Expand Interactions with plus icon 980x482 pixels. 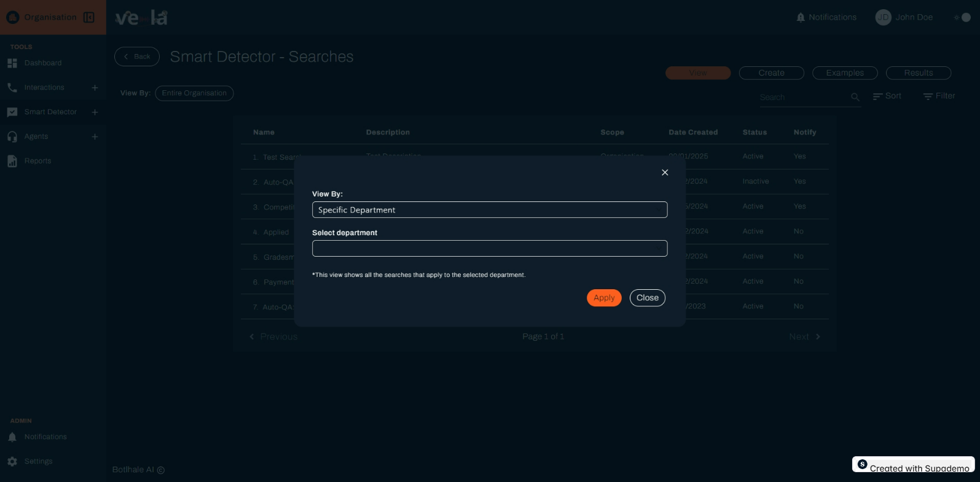point(95,88)
